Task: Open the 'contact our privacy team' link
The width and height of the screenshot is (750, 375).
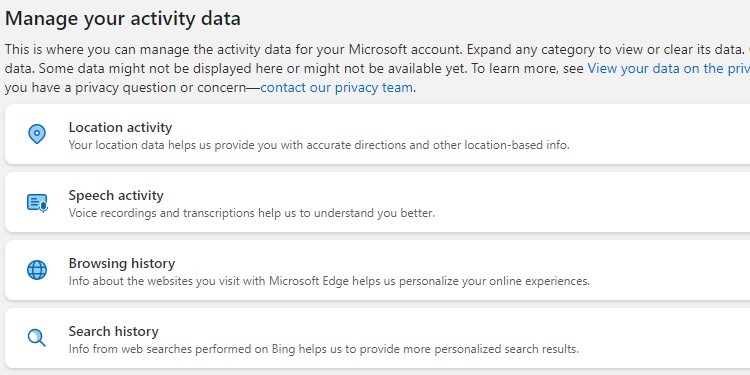Action: 336,88
